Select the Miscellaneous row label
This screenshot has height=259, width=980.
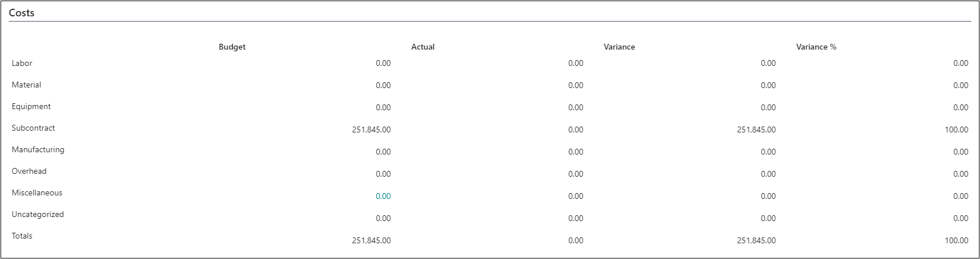pos(37,192)
